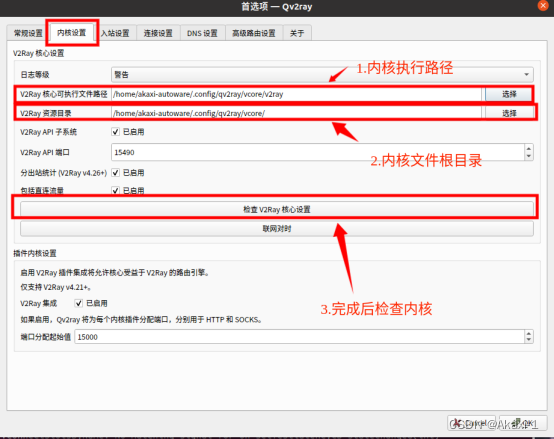The height and width of the screenshot is (439, 554).
Task: Click the 联网对时 button
Action: point(277,229)
